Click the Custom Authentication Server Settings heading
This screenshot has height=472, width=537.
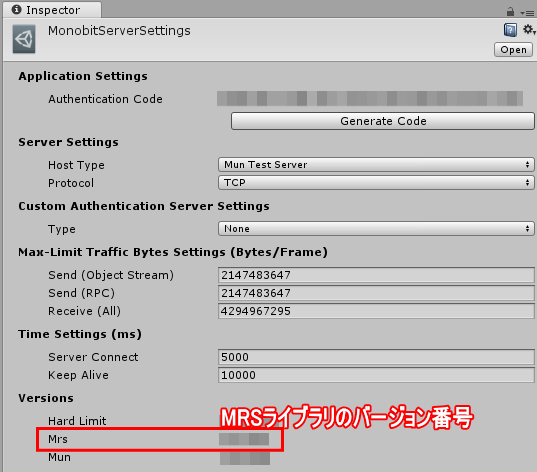[144, 206]
